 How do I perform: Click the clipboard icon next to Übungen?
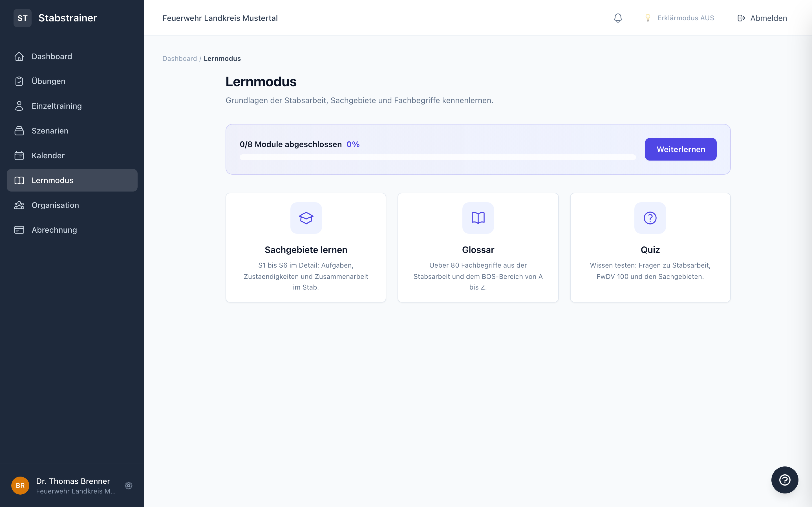[19, 81]
